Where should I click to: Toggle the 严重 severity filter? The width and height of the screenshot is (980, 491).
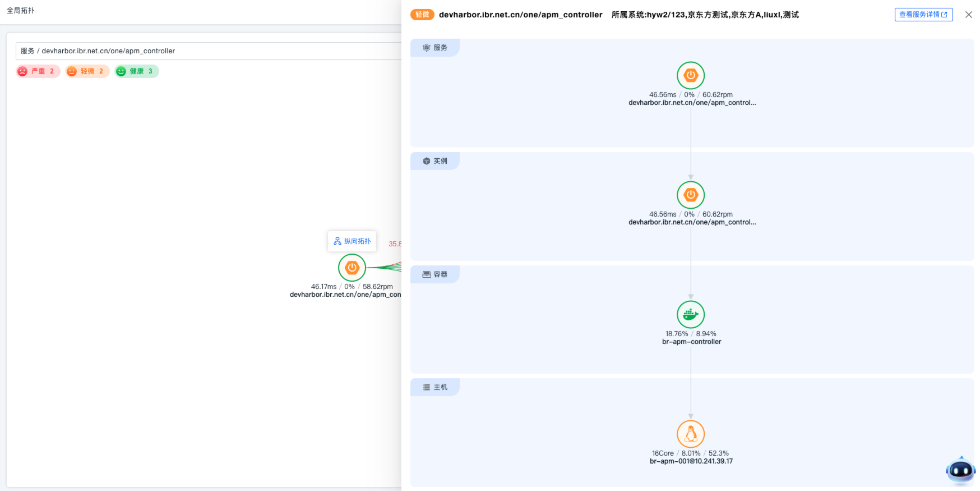click(38, 71)
